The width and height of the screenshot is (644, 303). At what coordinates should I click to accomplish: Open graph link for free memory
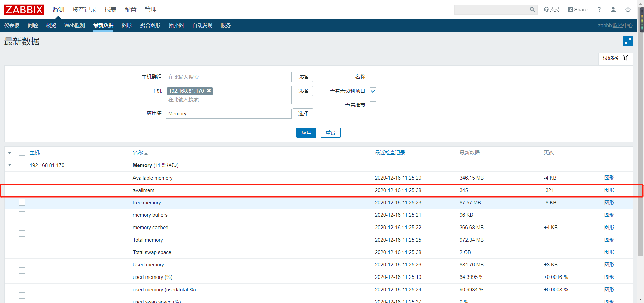[x=609, y=203]
